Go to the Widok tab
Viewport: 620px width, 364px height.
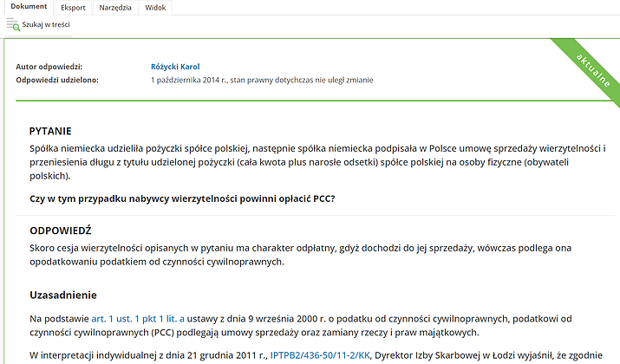tap(156, 7)
